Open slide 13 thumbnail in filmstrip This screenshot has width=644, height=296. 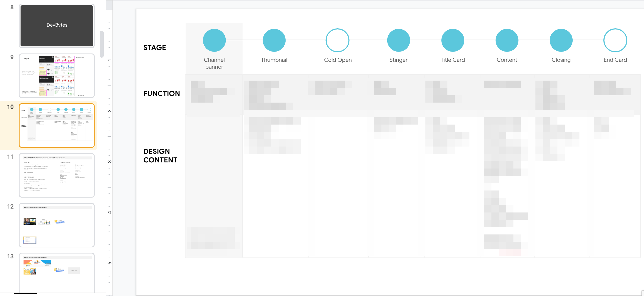point(57,273)
